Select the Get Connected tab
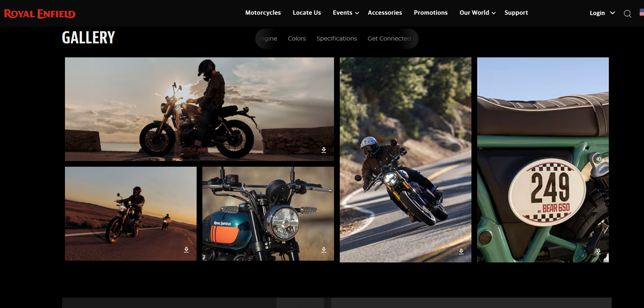 [x=389, y=38]
